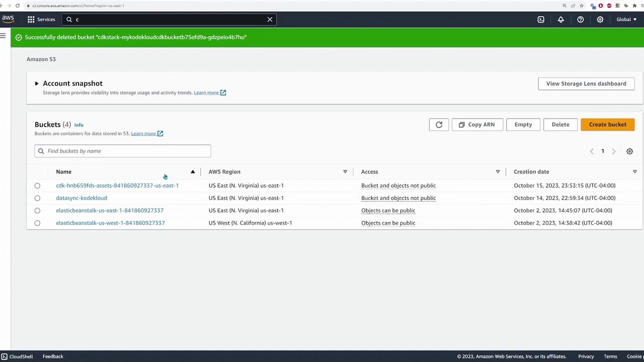Click the browser address bar URL

[78, 6]
